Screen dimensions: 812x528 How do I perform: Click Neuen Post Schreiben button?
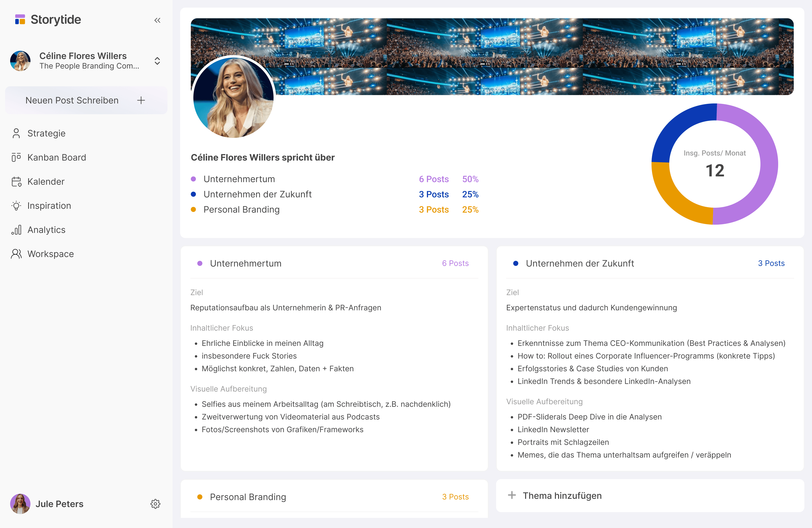[72, 100]
